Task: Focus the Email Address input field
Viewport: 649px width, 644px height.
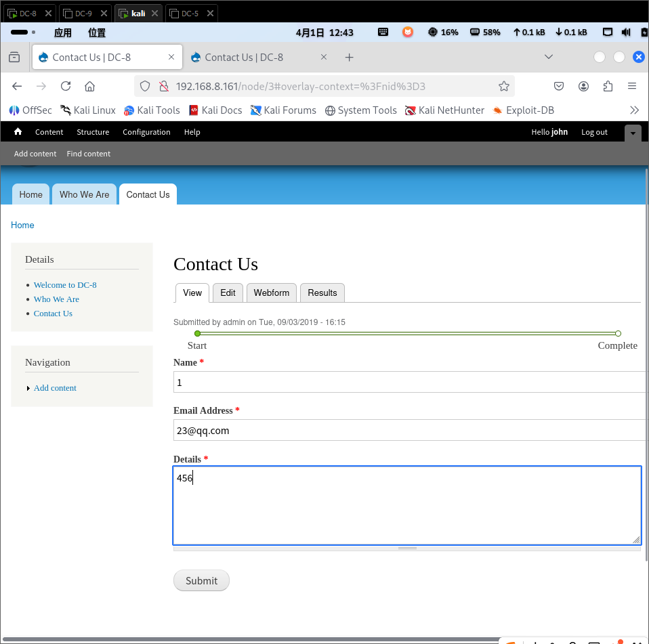Action: point(406,430)
